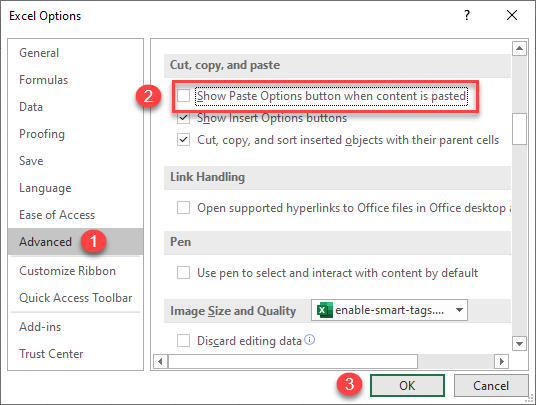The image size is (536, 405).
Task: Select the Advanced category
Action: click(x=75, y=242)
